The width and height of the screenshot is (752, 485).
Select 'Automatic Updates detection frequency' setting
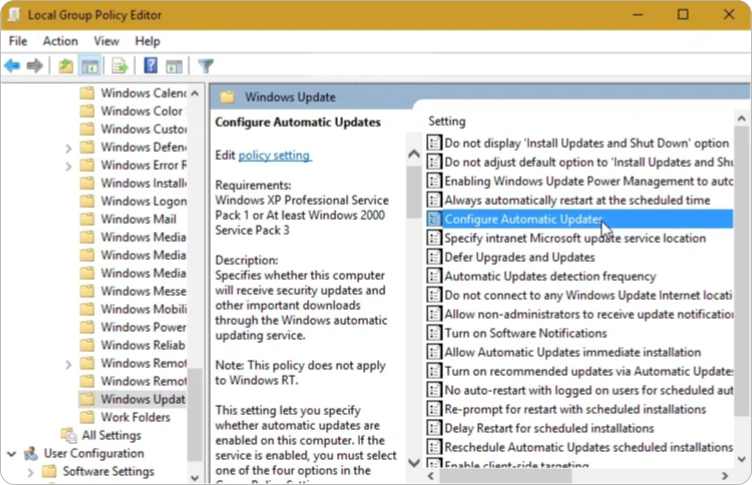(550, 276)
